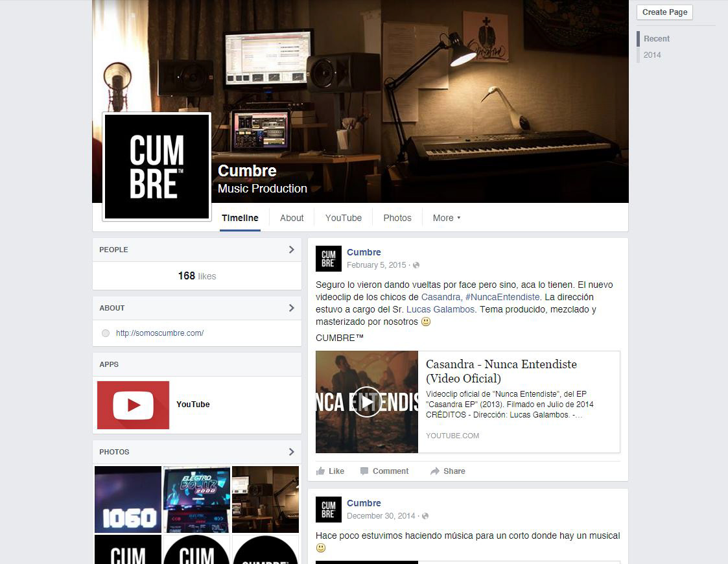Click the PHOTOS section header
The width and height of the screenshot is (728, 564).
coord(114,452)
